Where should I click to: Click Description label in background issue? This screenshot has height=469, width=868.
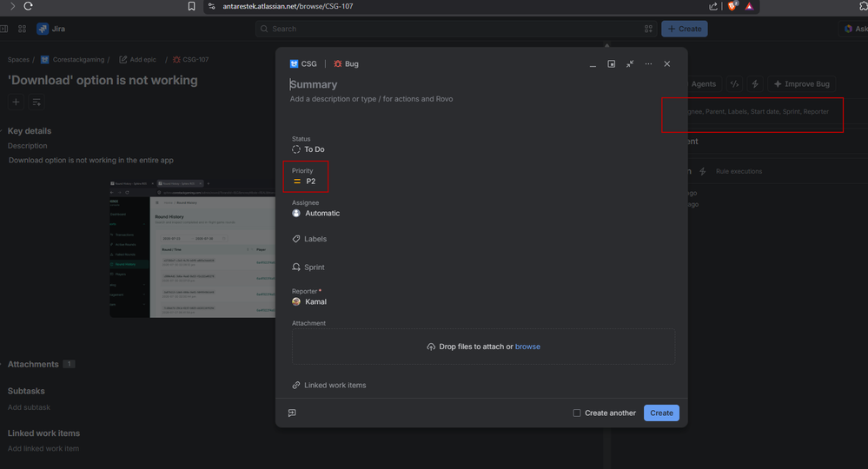[27, 146]
